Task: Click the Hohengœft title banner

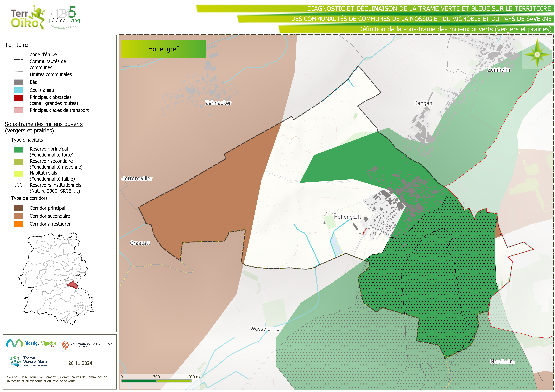Action: 163,49
